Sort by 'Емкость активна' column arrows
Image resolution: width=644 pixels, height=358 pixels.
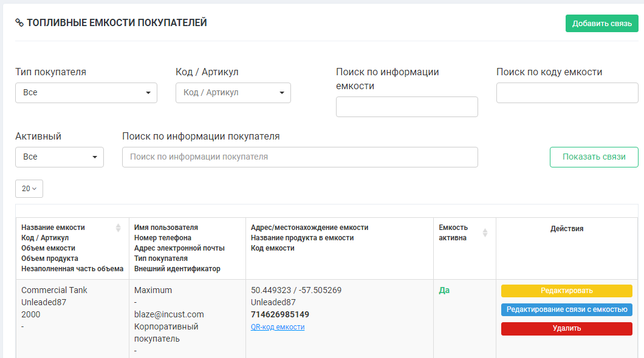pos(485,232)
